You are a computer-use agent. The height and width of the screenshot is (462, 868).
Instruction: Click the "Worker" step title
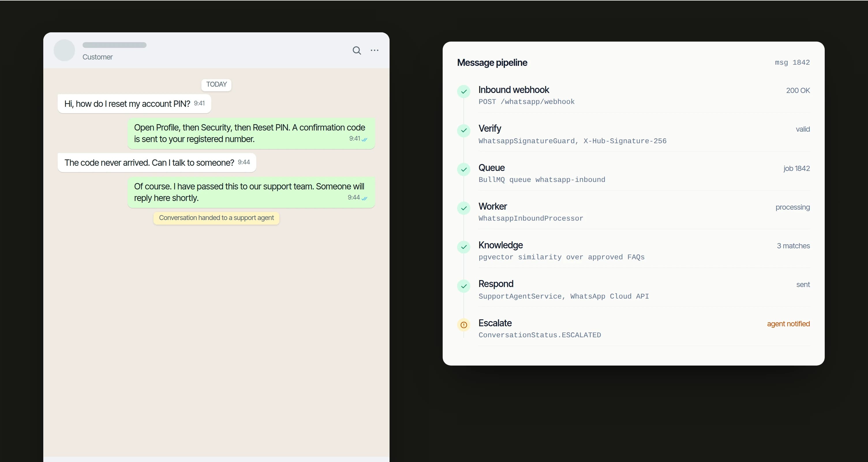click(x=493, y=206)
